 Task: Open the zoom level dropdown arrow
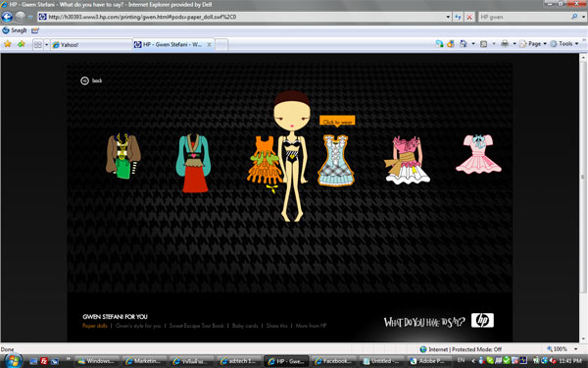[x=575, y=349]
